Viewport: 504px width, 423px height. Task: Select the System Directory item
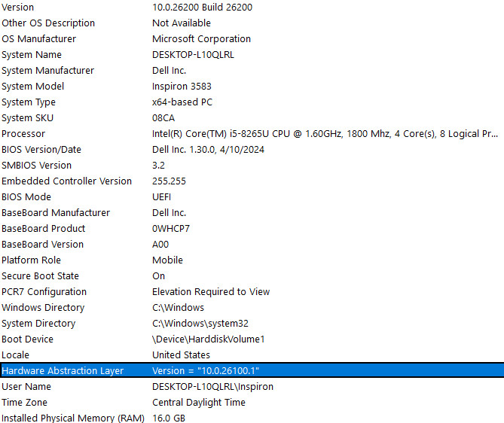(38, 323)
